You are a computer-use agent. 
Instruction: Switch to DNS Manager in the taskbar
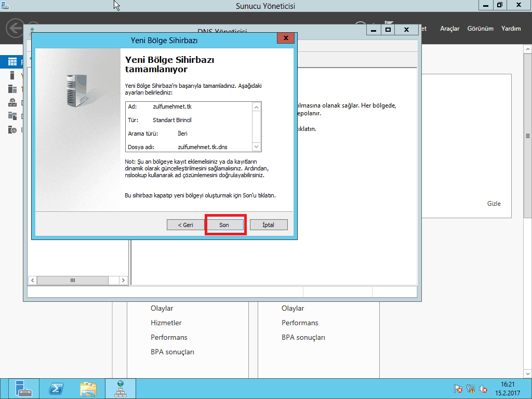click(x=121, y=389)
